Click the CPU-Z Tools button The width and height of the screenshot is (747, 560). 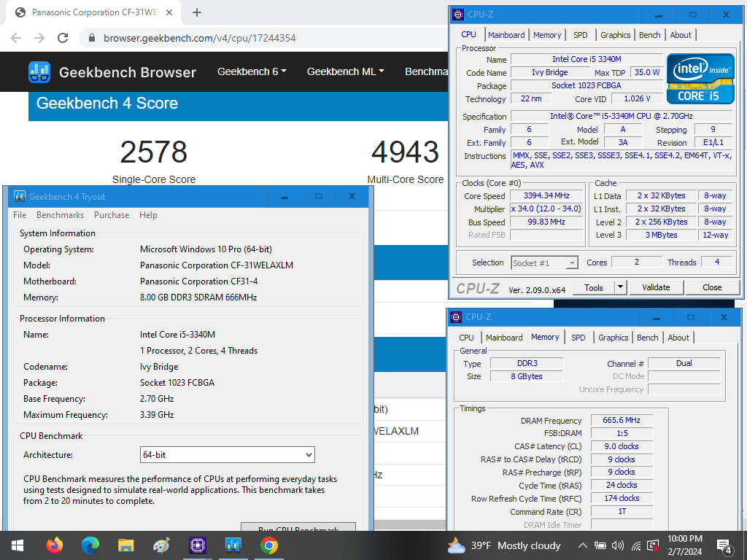coord(594,287)
